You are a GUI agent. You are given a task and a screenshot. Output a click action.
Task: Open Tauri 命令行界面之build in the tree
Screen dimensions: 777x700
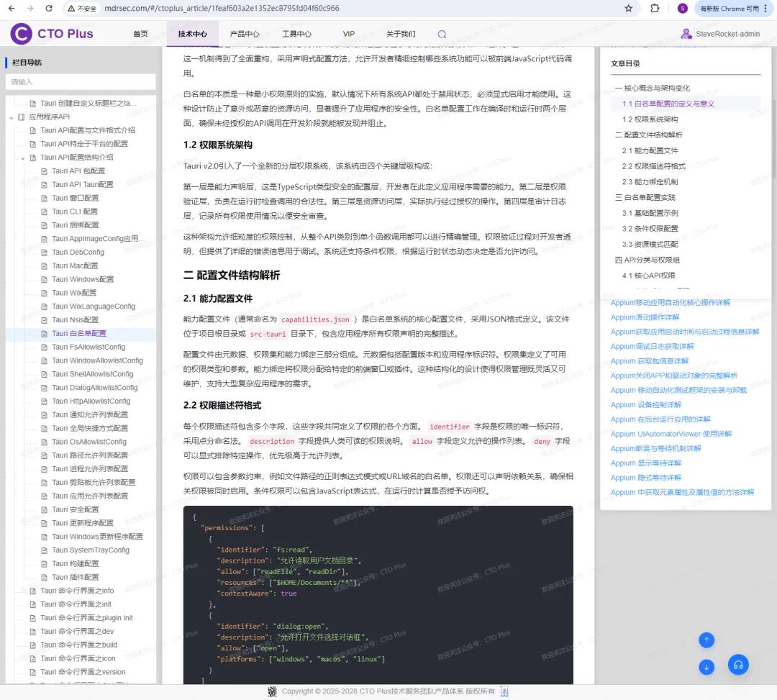coord(79,645)
